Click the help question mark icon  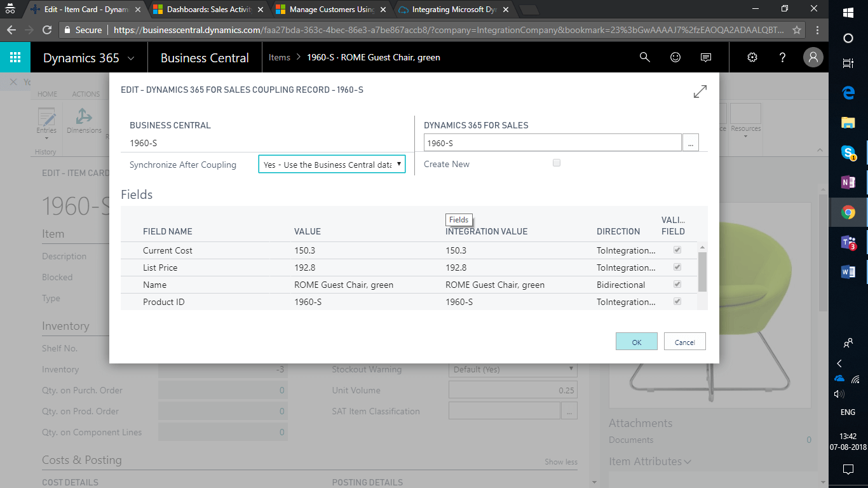[x=783, y=57]
